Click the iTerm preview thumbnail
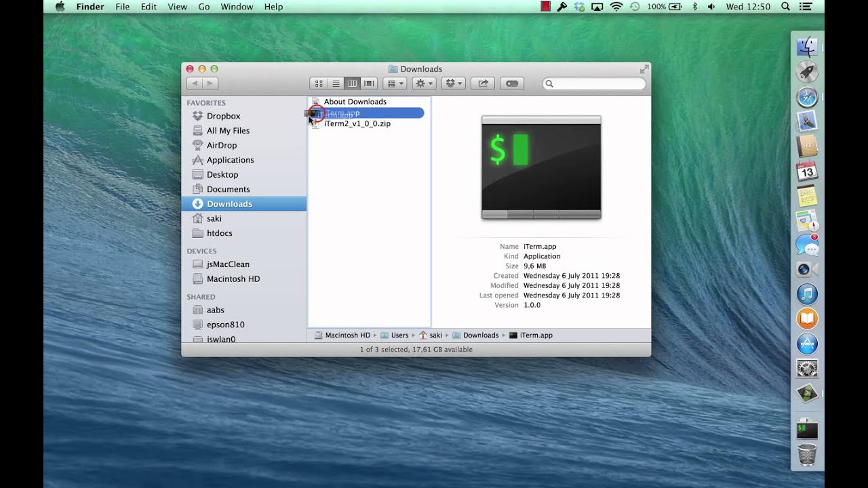The image size is (868, 488). (x=541, y=167)
